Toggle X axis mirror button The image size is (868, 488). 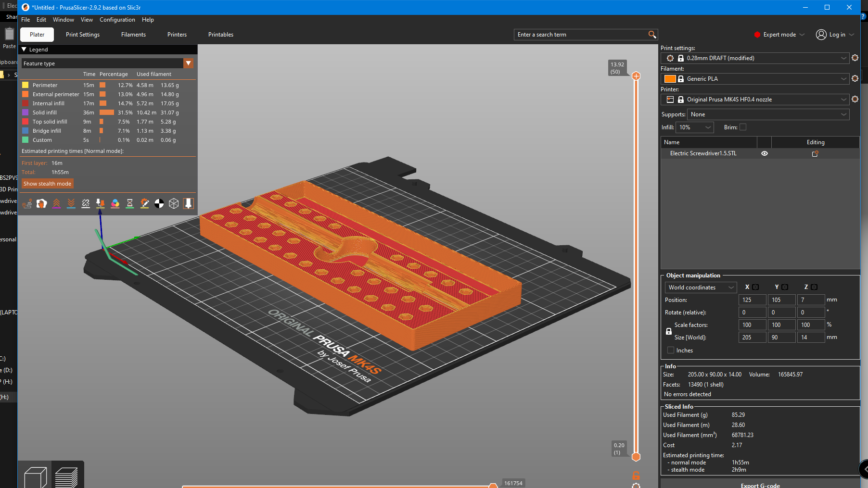755,287
